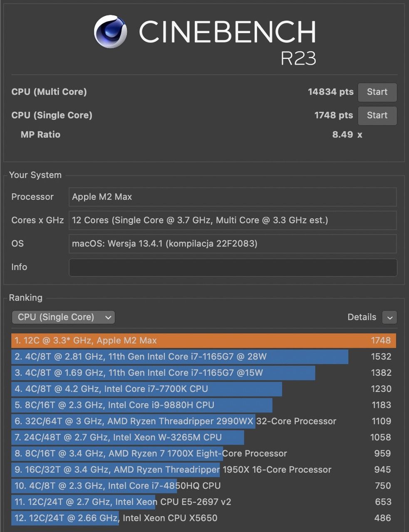
Task: Select the Threadripper 1950X ranking row
Action: 203,470
